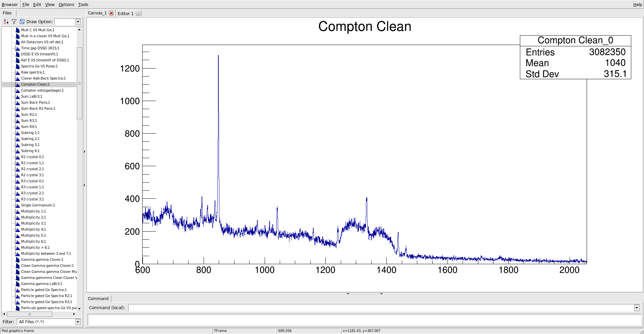Image resolution: width=644 pixels, height=334 pixels.
Task: Open the Options menu
Action: [66, 4]
